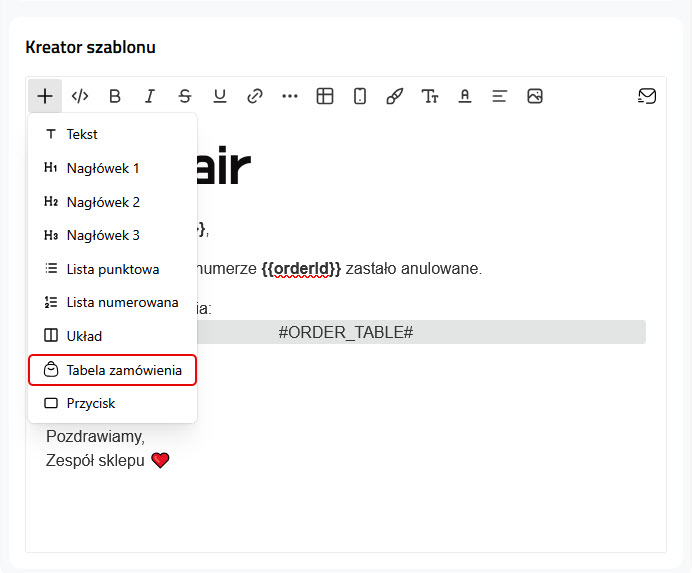Expand more options via three dots
Image resolution: width=693 pixels, height=573 pixels.
click(290, 96)
